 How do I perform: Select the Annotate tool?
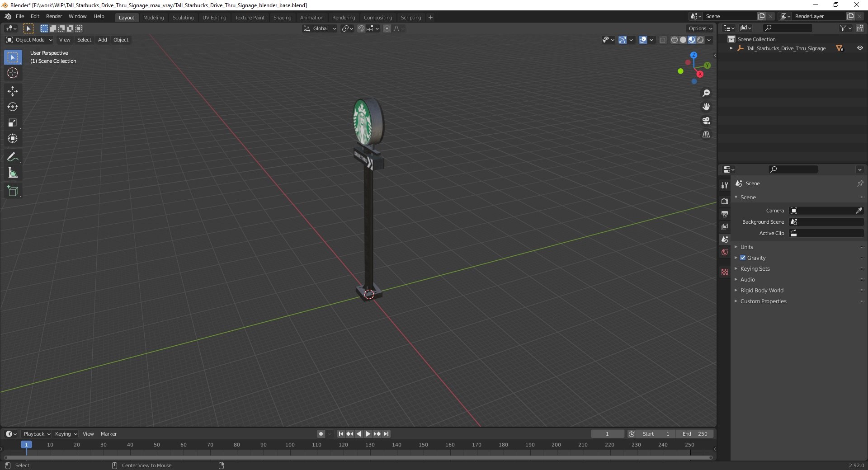[x=13, y=157]
